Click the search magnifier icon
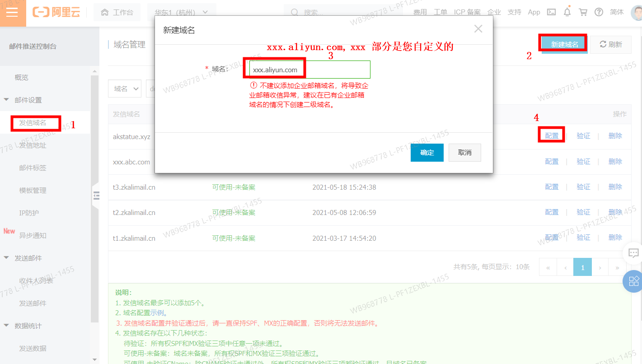 [295, 12]
